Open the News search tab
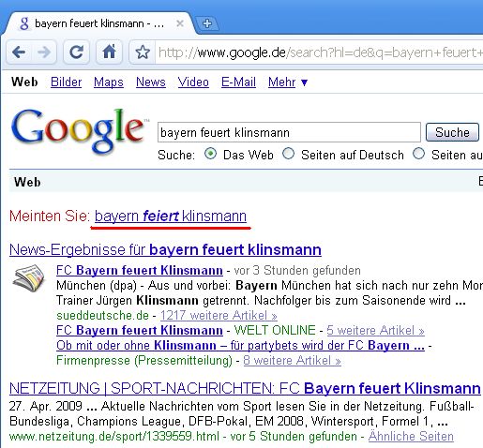Image resolution: width=483 pixels, height=448 pixels. [151, 82]
